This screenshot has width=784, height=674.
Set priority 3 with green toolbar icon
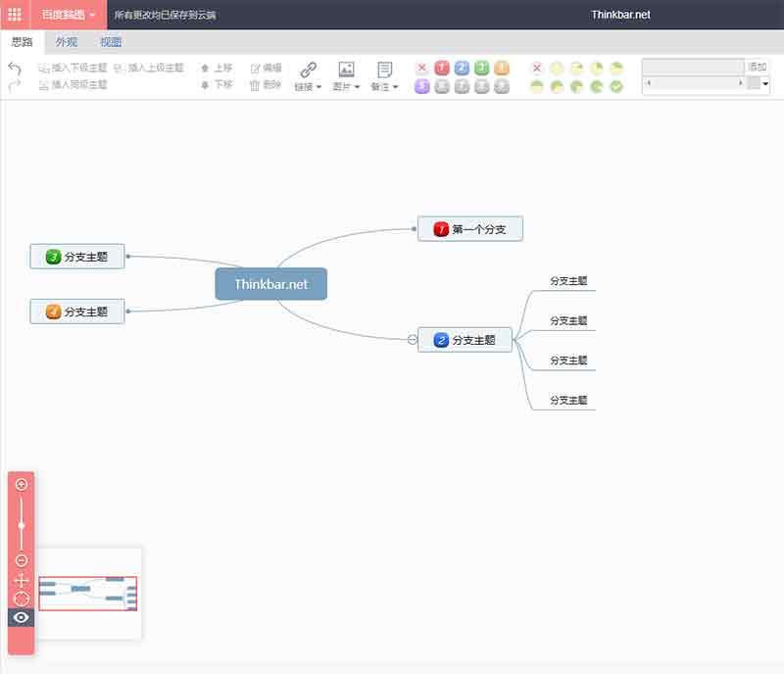(482, 68)
